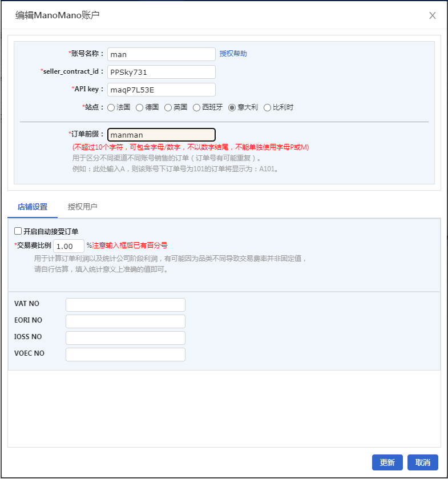Switch to the 店铺设置 tab

(33, 207)
